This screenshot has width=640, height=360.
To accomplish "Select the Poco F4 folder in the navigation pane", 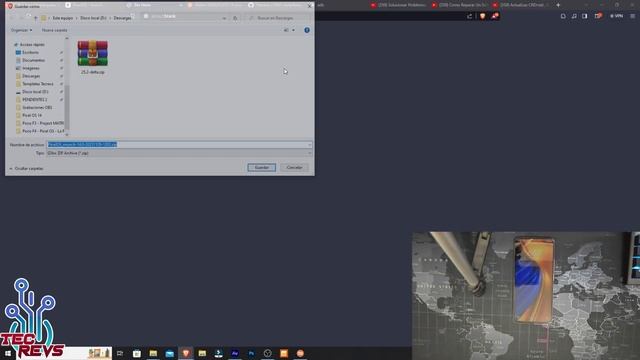I will (x=43, y=131).
